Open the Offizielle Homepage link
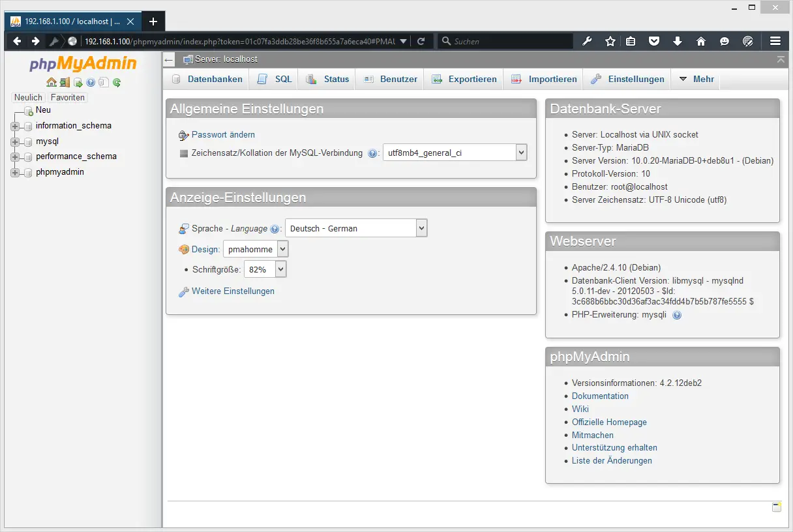 tap(609, 422)
